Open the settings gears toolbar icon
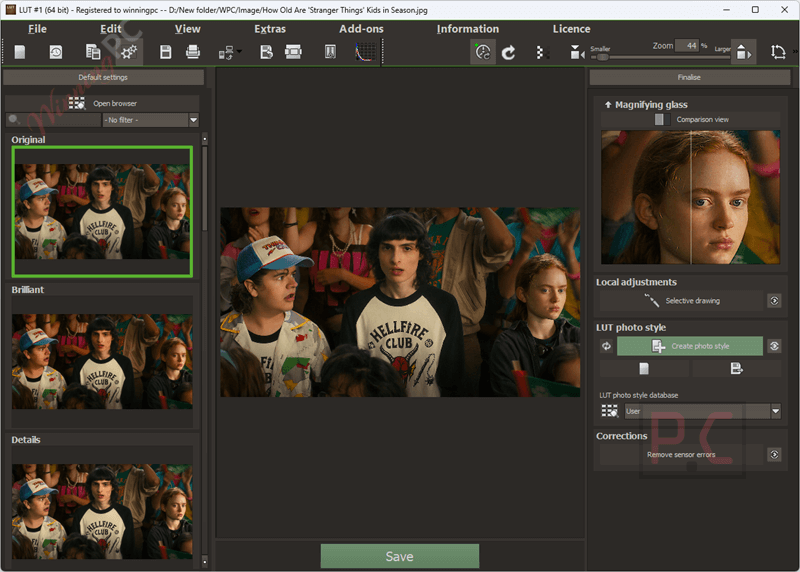This screenshot has width=800, height=572. [129, 52]
